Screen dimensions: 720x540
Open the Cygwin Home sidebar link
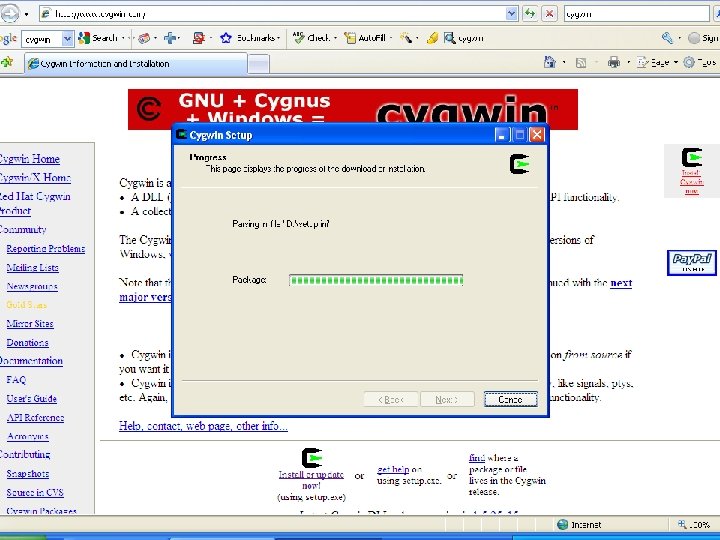pos(29,159)
